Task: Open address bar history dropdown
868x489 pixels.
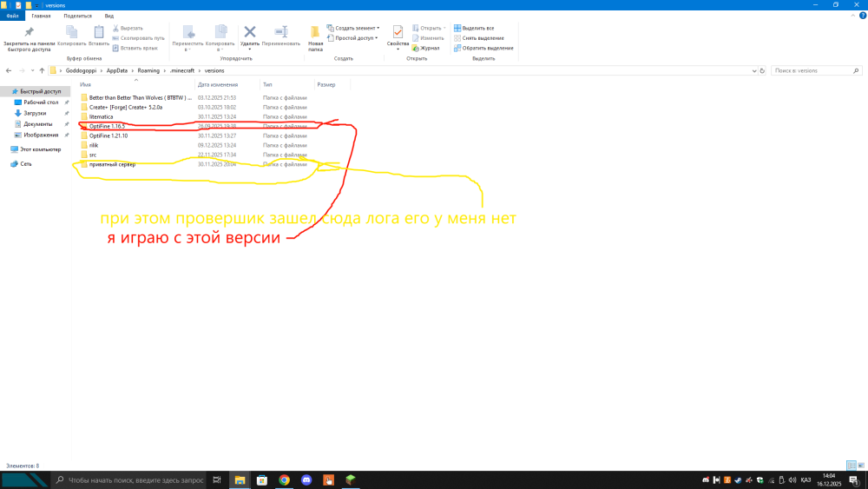Action: tap(754, 71)
